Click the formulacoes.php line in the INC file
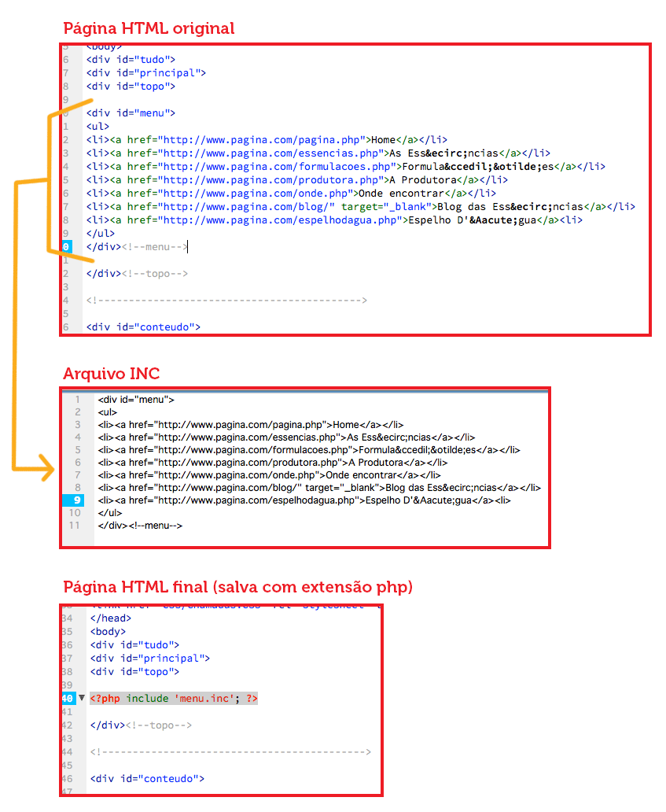Screen dimensions: 666x812 [x=309, y=450]
